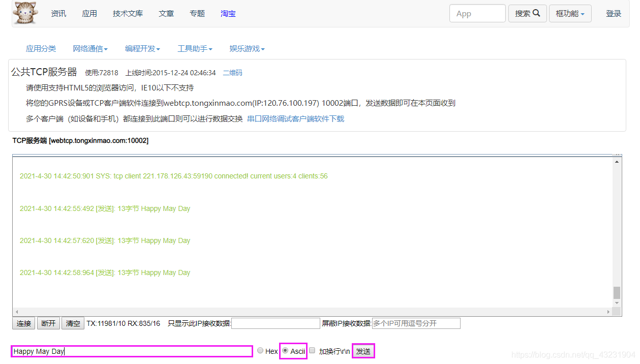Select the Ascii radio button

coord(285,351)
